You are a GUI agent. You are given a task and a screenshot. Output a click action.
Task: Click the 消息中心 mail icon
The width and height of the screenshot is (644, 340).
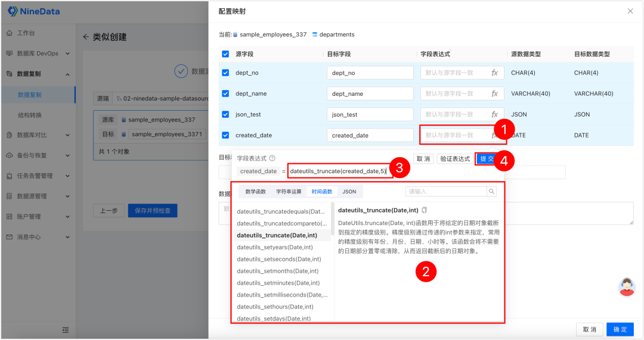[10, 237]
